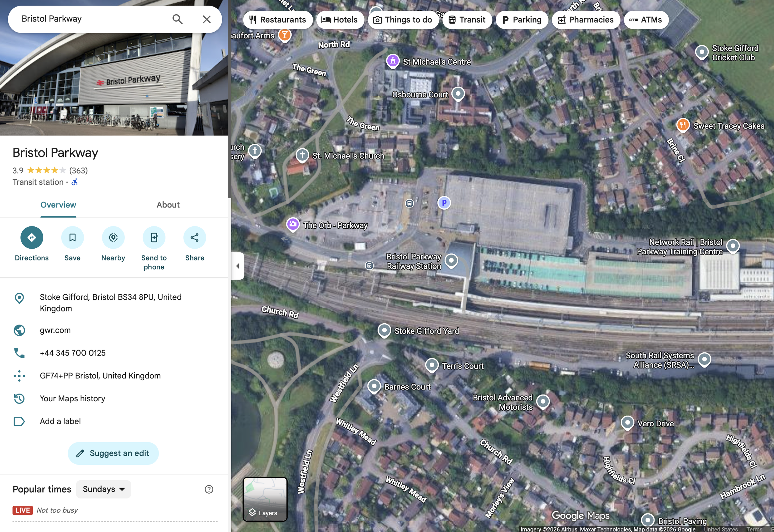Open Directions to Bristol Parkway
This screenshot has height=532, width=774.
point(32,244)
